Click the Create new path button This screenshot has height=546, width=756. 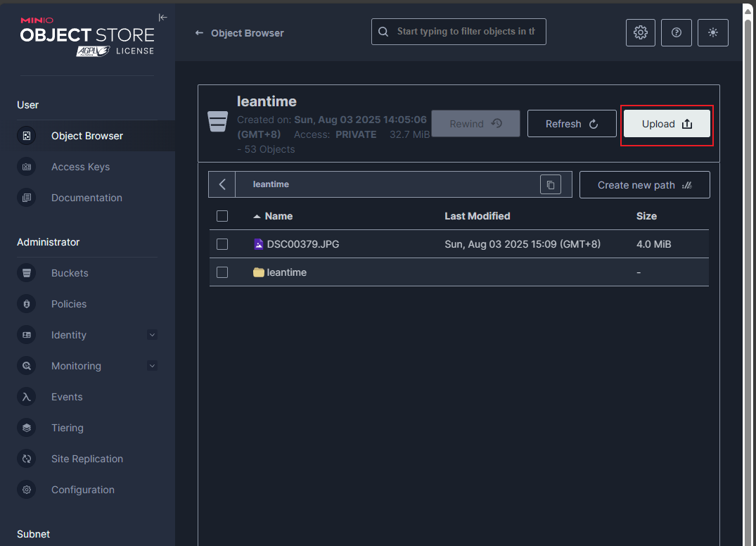pos(645,185)
